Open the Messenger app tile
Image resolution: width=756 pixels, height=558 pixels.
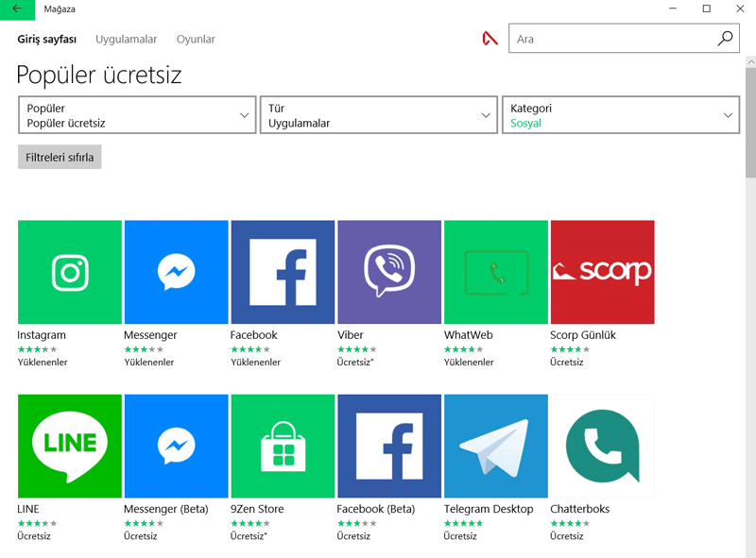tap(176, 272)
